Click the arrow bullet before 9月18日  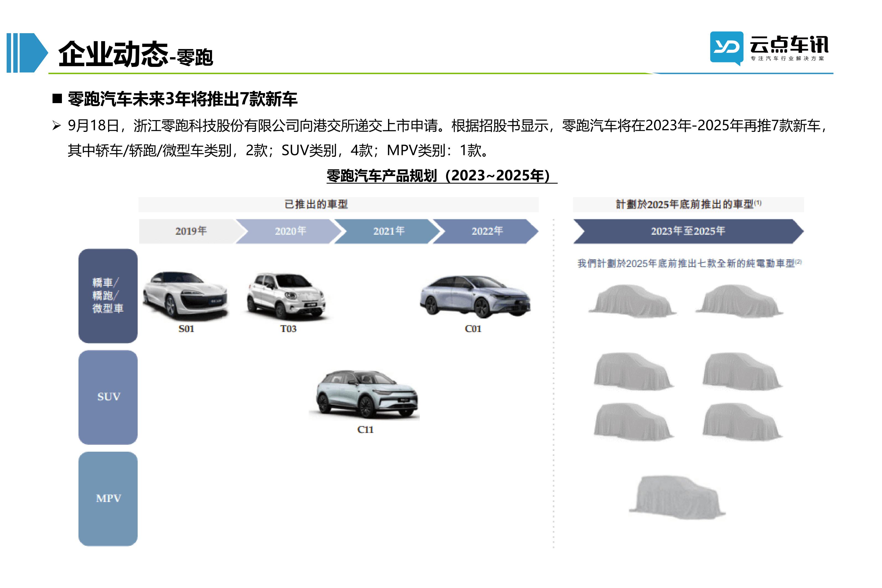tap(57, 125)
